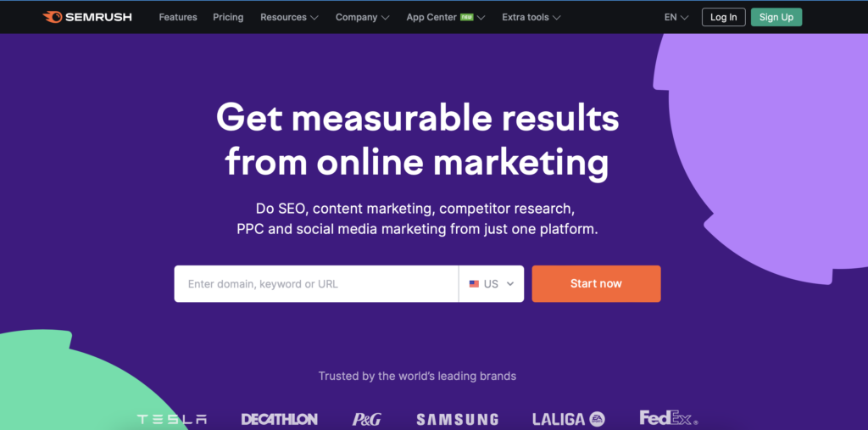This screenshot has width=868, height=430.
Task: Open the US country database dropdown
Action: tap(492, 284)
